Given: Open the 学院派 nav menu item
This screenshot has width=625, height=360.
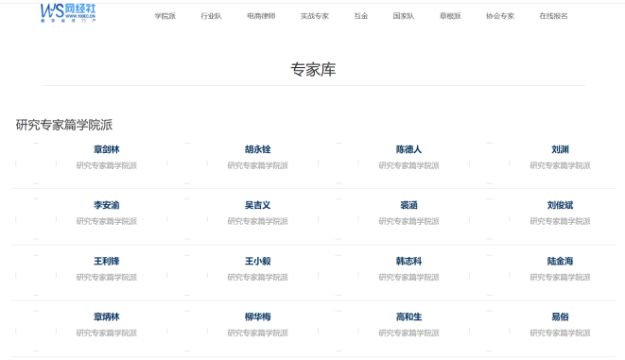Looking at the screenshot, I should tap(165, 16).
